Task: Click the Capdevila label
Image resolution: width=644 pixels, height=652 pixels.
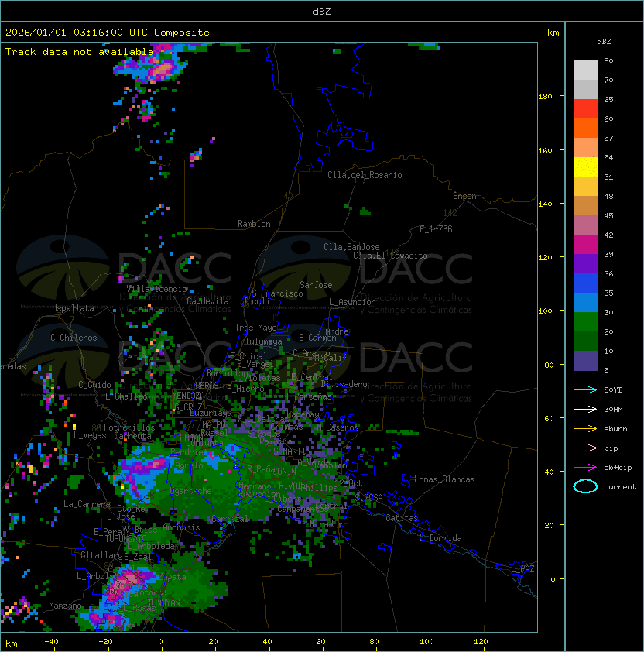Action: pos(207,301)
